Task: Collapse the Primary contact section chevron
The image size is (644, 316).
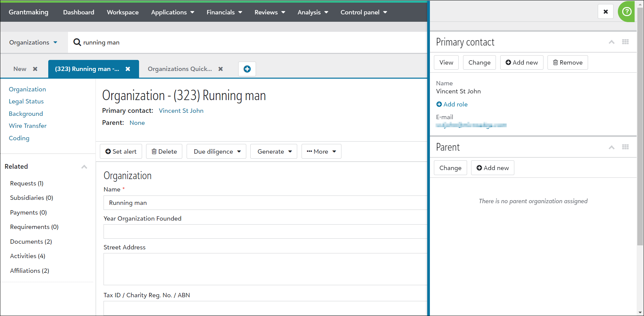Action: point(611,42)
